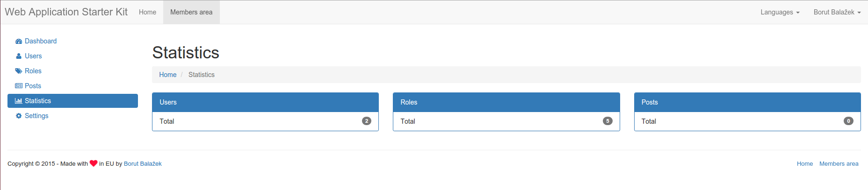Click the footer Members area link
The image size is (868, 190).
tap(839, 164)
